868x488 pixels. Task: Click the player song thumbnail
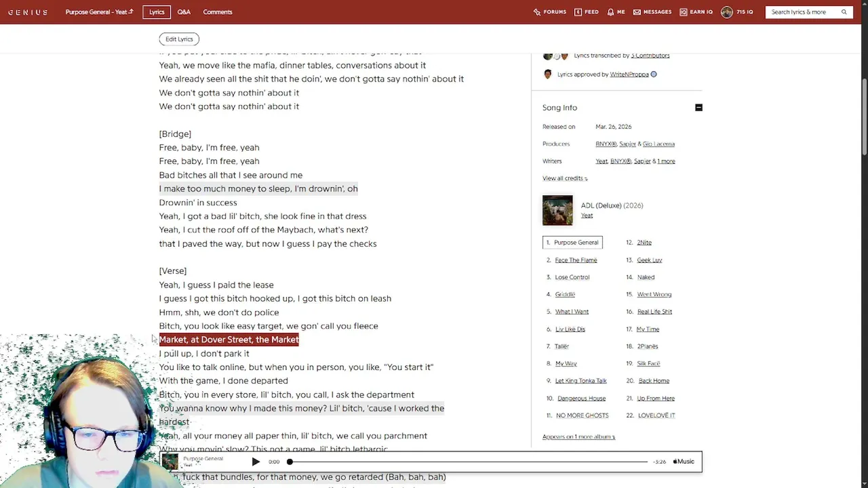(x=170, y=462)
